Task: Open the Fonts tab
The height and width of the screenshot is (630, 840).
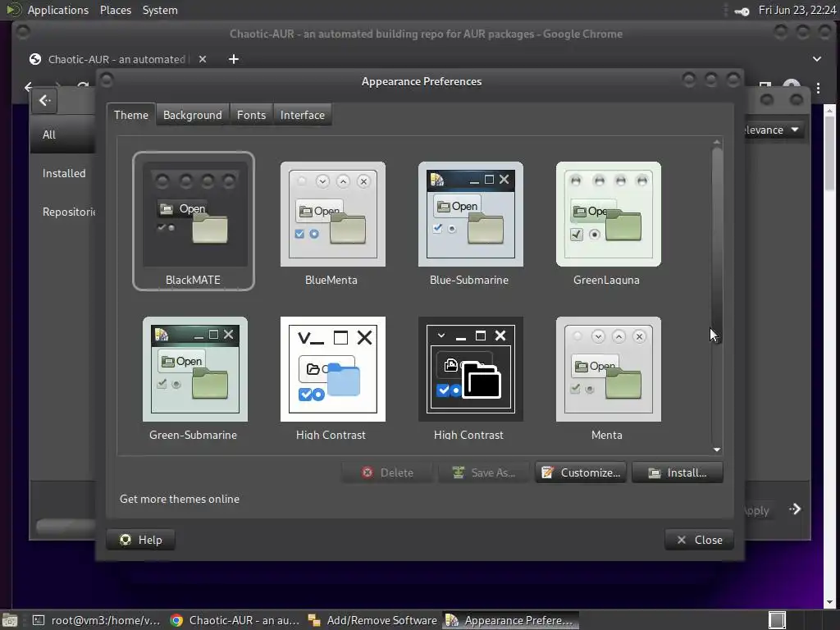Action: (251, 115)
